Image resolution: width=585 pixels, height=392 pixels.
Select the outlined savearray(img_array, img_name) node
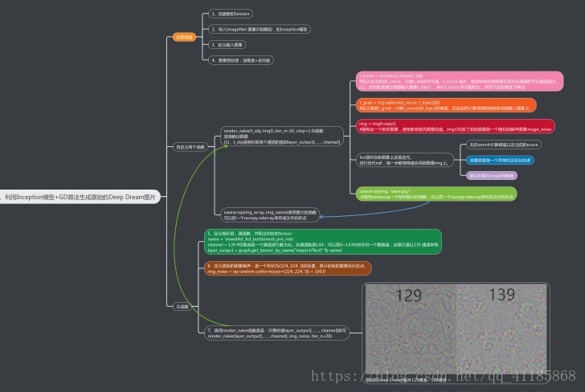(x=270, y=214)
